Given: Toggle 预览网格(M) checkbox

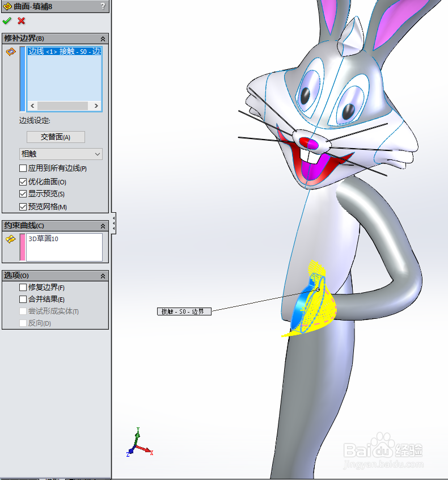Looking at the screenshot, I should click(x=23, y=207).
